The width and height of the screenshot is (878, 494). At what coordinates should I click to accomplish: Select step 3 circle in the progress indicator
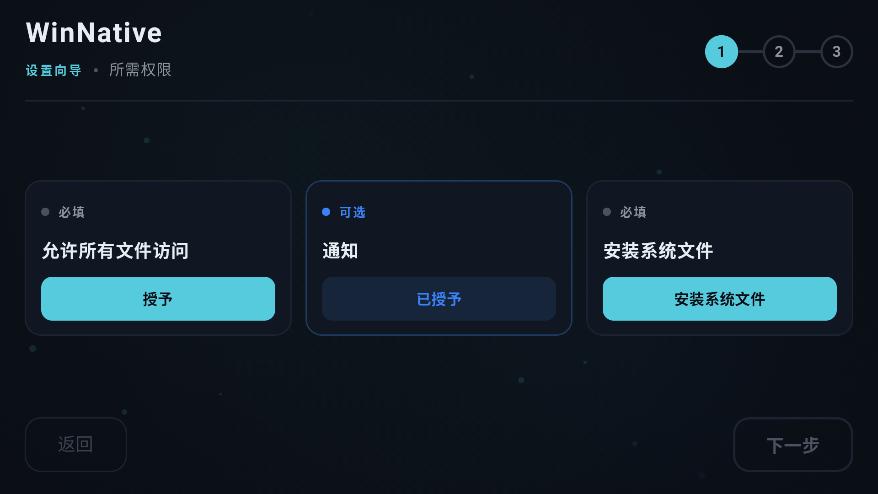click(x=837, y=52)
